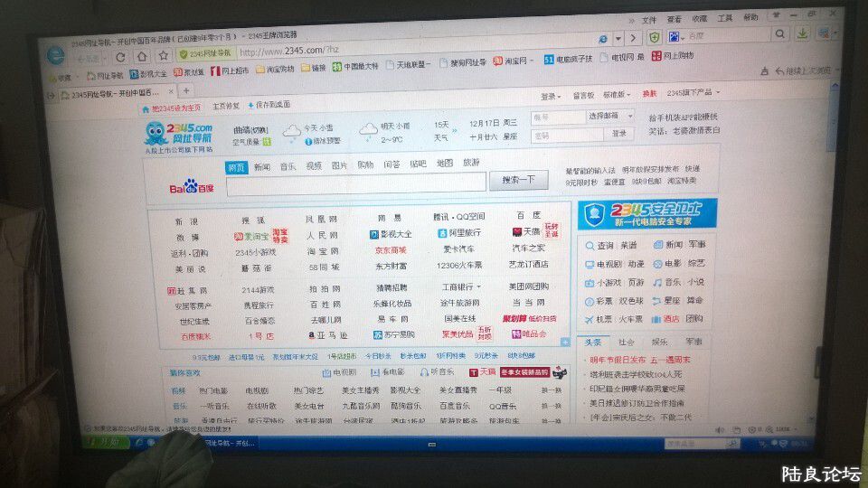Click 酒店 with building icon in sidebar
The width and height of the screenshot is (868, 488).
(x=665, y=319)
